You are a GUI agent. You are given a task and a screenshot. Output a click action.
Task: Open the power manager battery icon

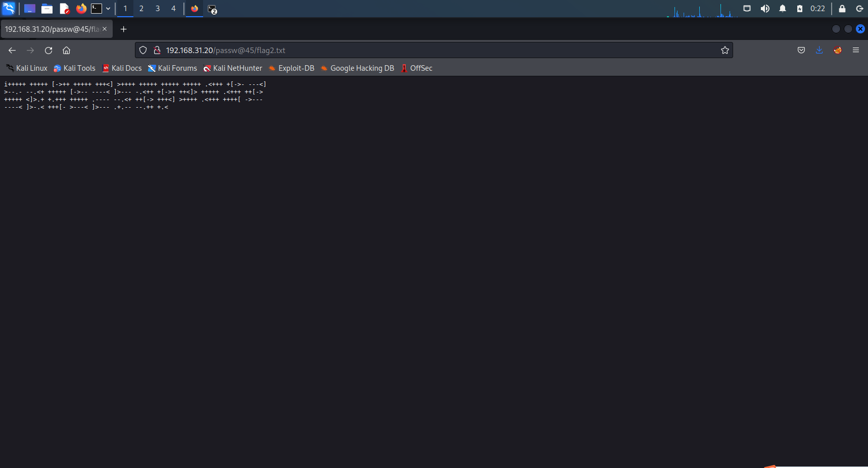pos(800,9)
